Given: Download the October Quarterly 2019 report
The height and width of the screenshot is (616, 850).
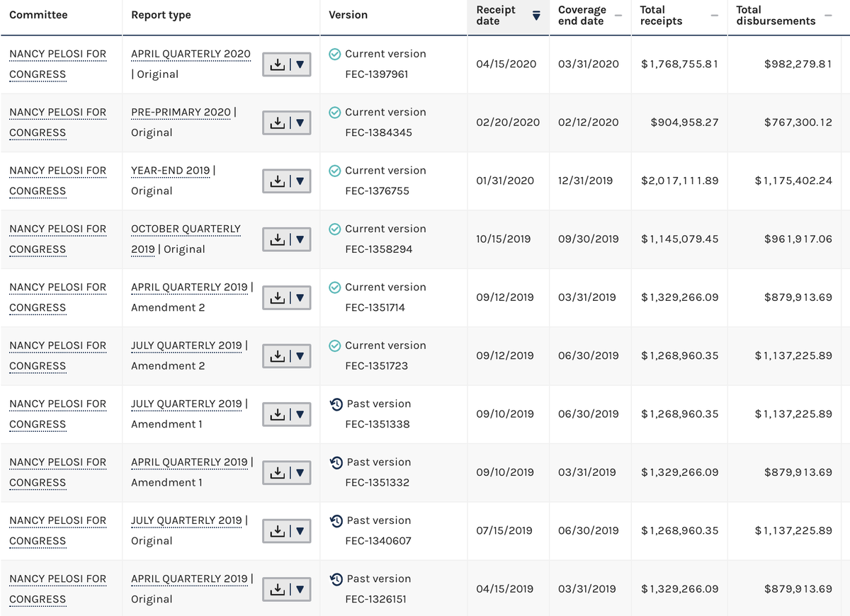Looking at the screenshot, I should (x=286, y=239).
